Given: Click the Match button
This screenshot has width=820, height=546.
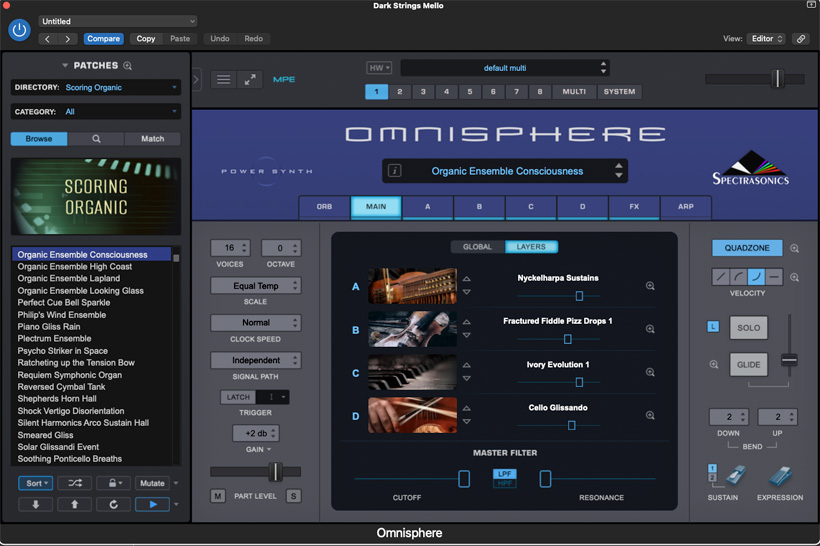Looking at the screenshot, I should pyautogui.click(x=152, y=139).
